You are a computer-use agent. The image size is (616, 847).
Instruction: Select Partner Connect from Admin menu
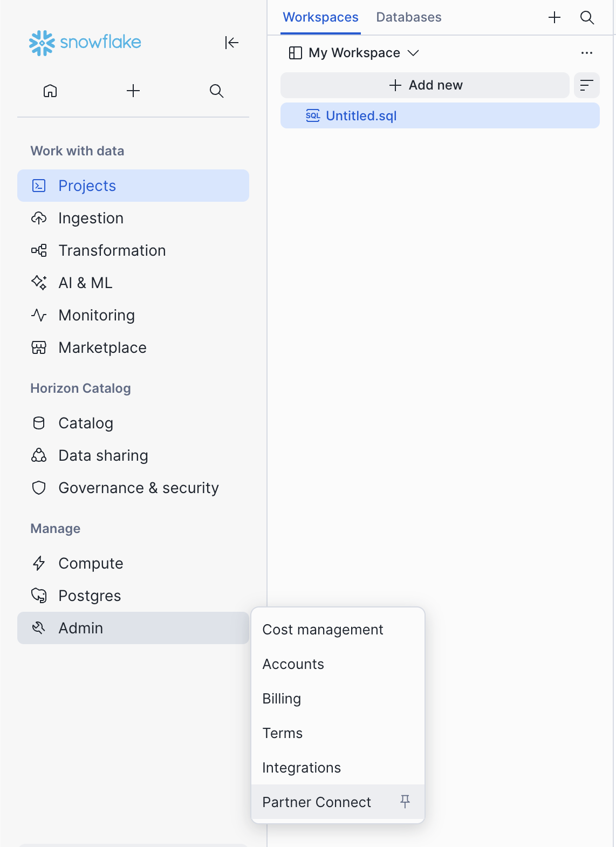338,802
